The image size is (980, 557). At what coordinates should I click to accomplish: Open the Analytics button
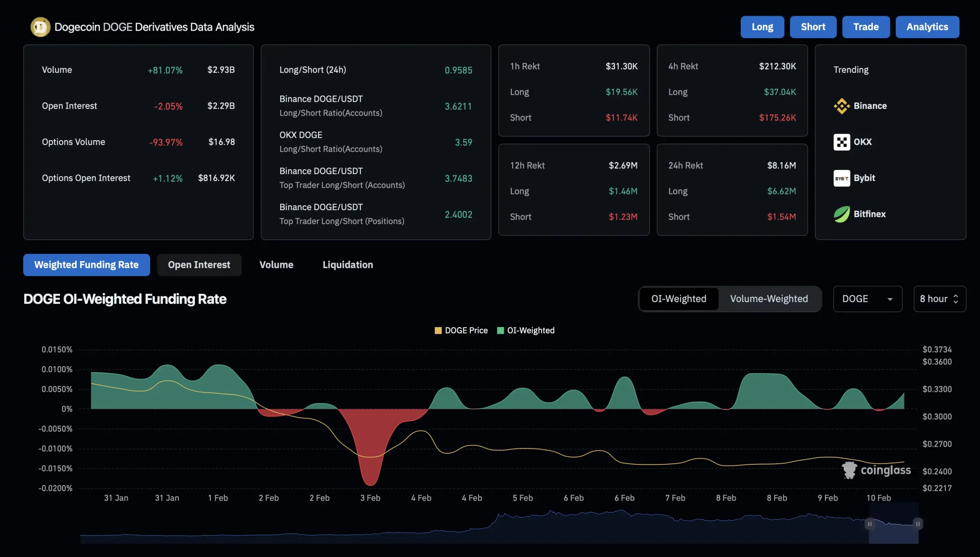[x=927, y=27]
